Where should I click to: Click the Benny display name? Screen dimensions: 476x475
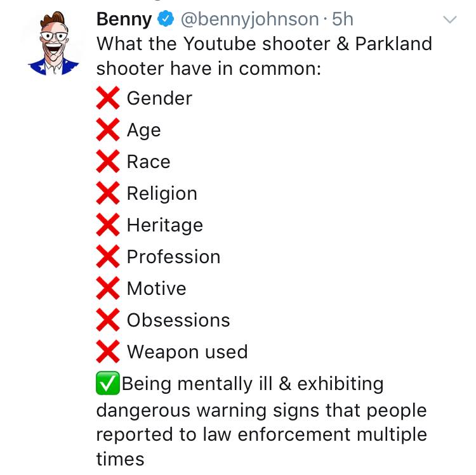[124, 20]
